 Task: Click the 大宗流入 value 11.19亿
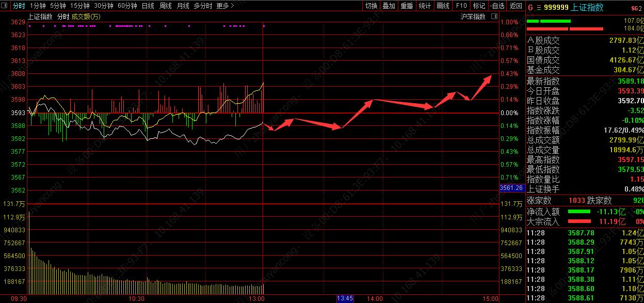pos(612,221)
